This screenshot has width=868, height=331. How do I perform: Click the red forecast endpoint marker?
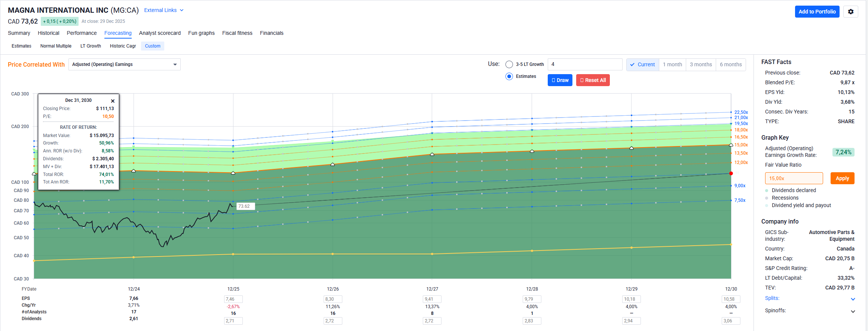(731, 173)
